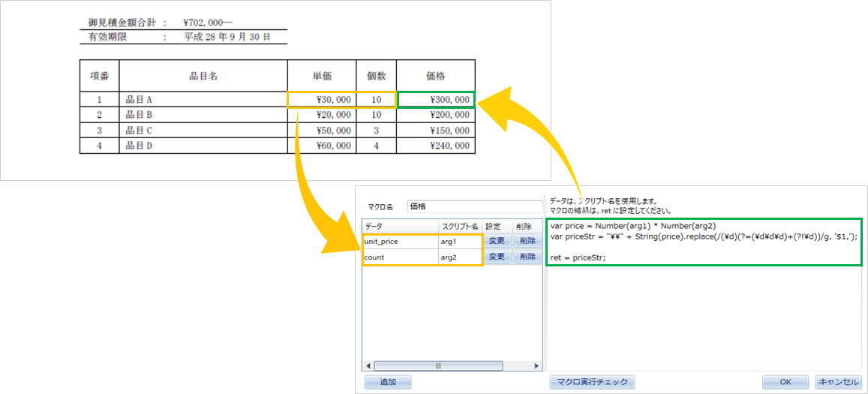868x394 pixels.
Task: Click the ¥30,000 unit price cell
Action: (x=322, y=100)
